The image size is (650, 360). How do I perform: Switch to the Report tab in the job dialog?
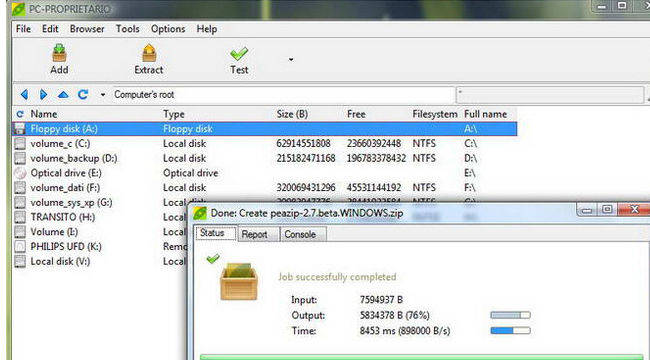coord(259,234)
